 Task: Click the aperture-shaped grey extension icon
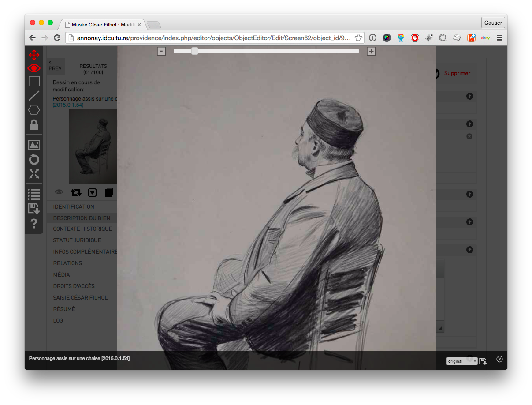pos(443,38)
